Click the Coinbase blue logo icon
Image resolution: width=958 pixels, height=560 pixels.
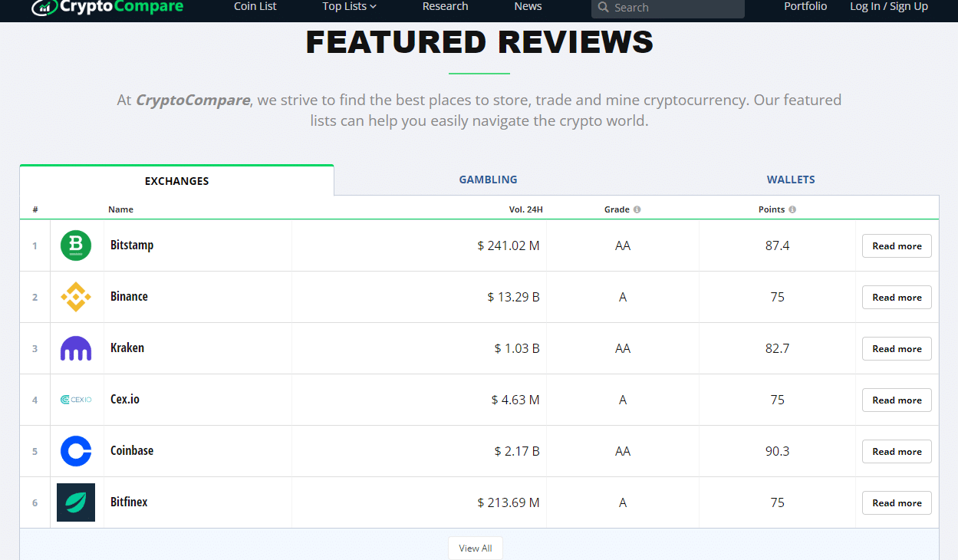click(76, 451)
